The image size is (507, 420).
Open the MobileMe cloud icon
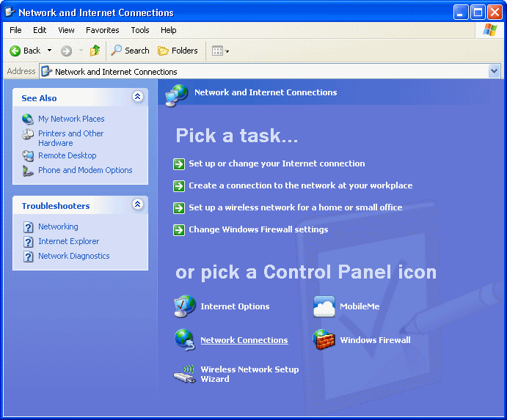point(324,306)
